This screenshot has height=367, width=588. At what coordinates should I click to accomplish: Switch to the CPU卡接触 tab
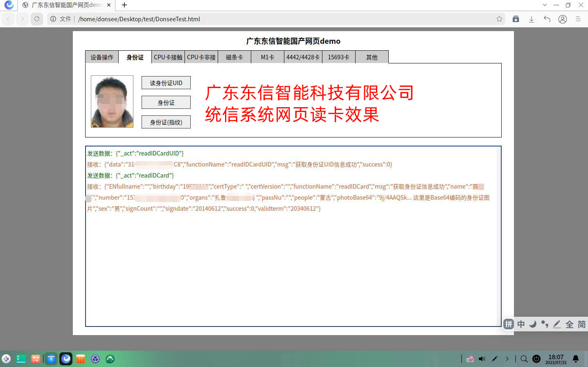pyautogui.click(x=168, y=57)
